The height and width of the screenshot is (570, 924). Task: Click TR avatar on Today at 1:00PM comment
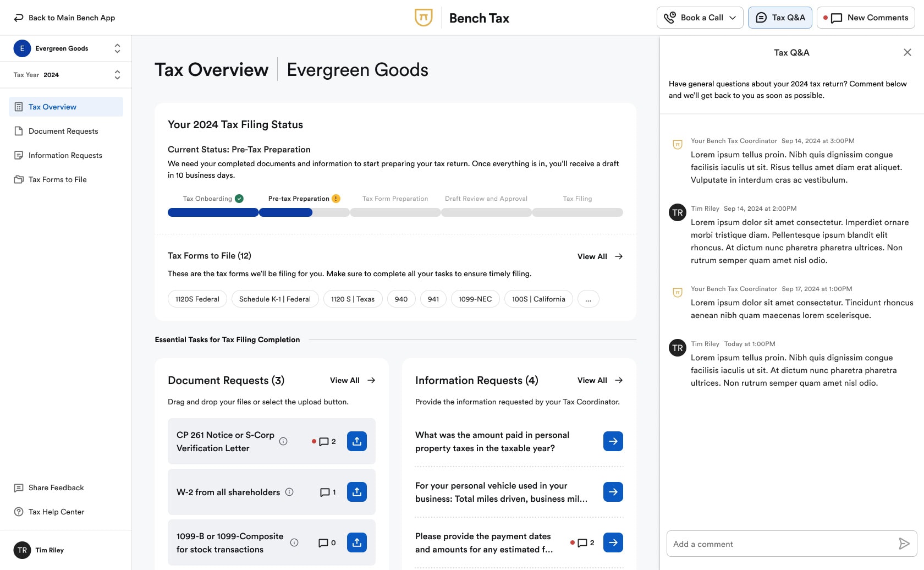click(x=678, y=348)
